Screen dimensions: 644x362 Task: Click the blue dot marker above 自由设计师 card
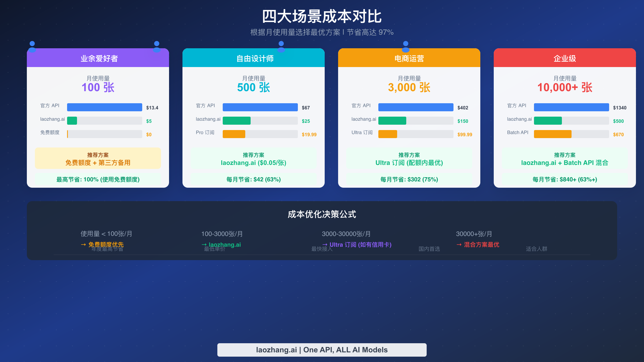point(157,43)
